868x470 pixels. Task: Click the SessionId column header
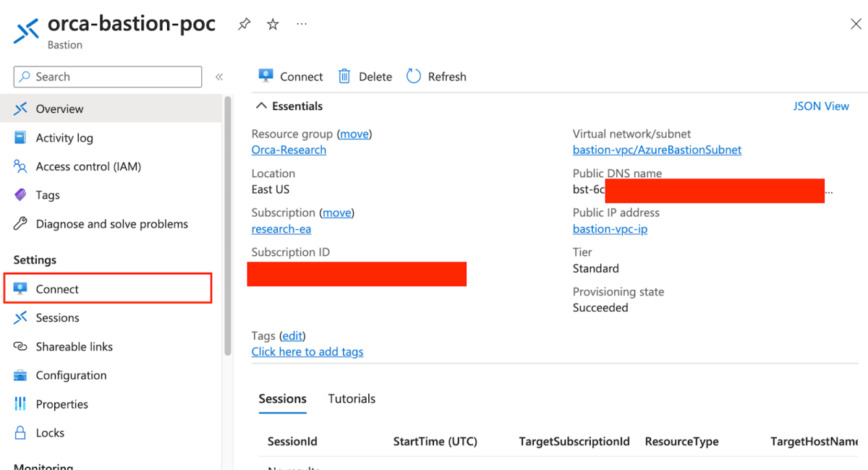point(292,441)
